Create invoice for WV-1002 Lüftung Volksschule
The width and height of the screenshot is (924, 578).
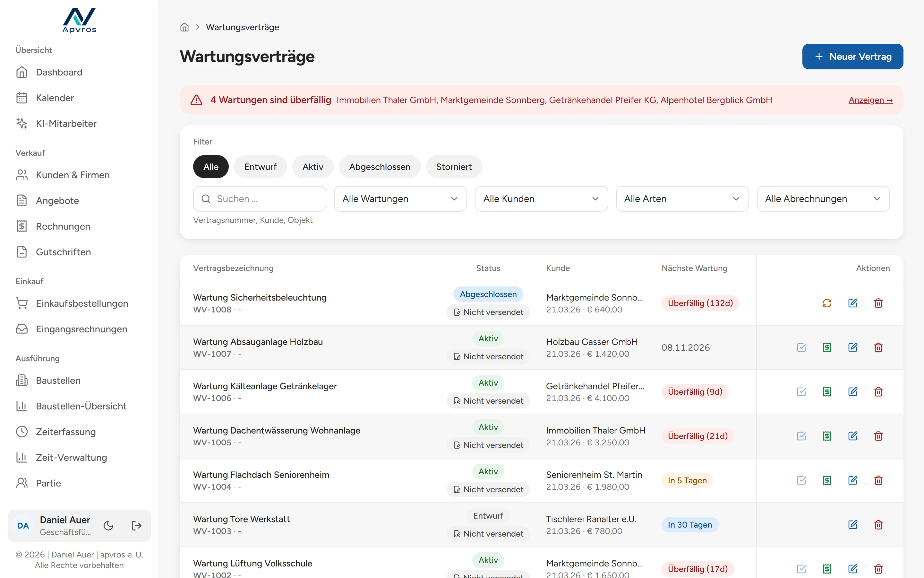(x=827, y=569)
